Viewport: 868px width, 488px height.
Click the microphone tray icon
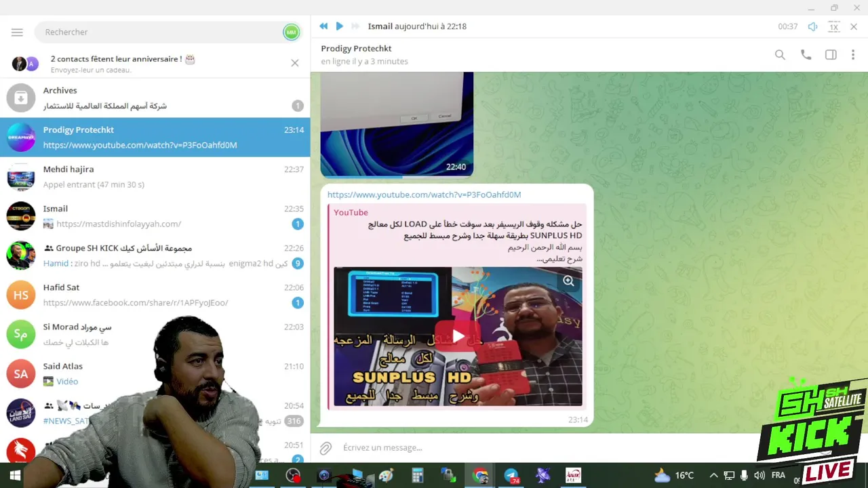[x=744, y=476]
